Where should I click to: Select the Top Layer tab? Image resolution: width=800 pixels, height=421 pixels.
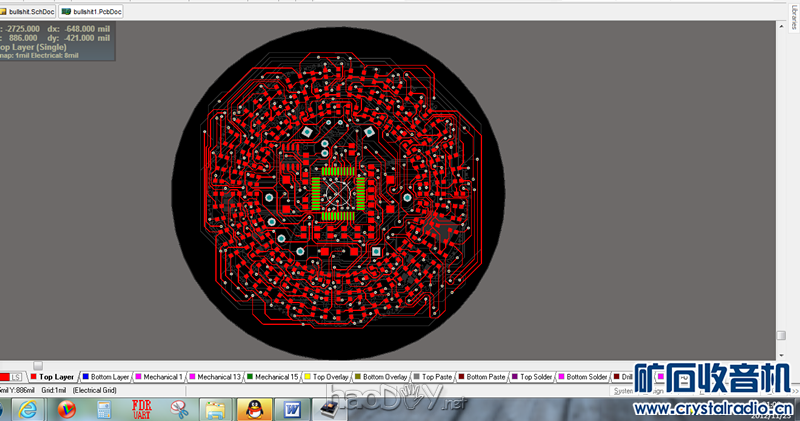pyautogui.click(x=55, y=377)
